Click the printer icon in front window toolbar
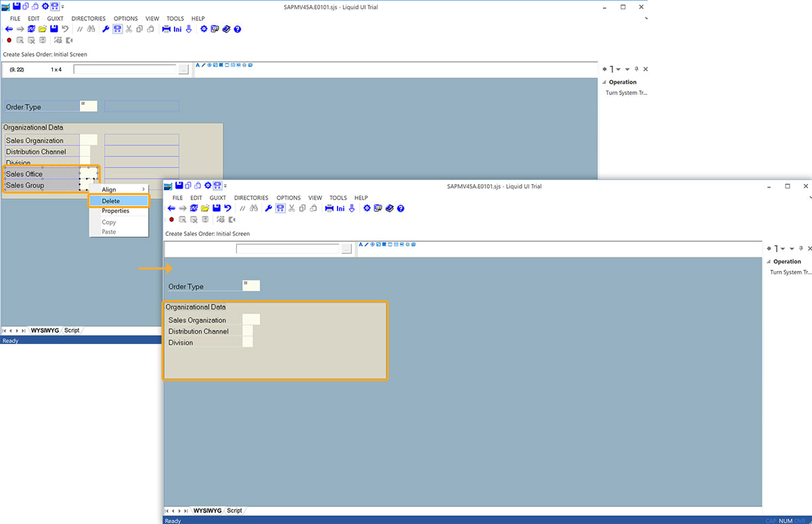812x524 pixels. 329,209
